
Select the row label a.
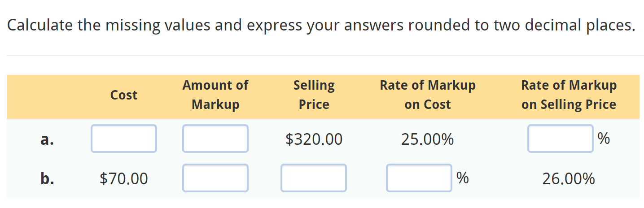(47, 139)
